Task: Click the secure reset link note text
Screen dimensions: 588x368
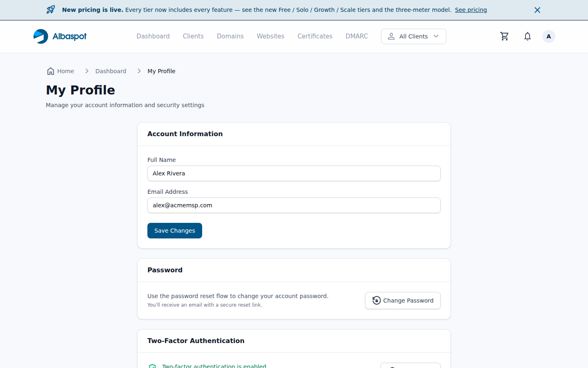Action: pos(205,305)
